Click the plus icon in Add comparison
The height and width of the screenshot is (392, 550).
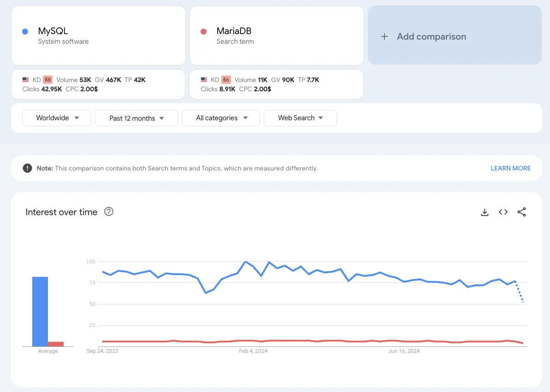point(384,36)
